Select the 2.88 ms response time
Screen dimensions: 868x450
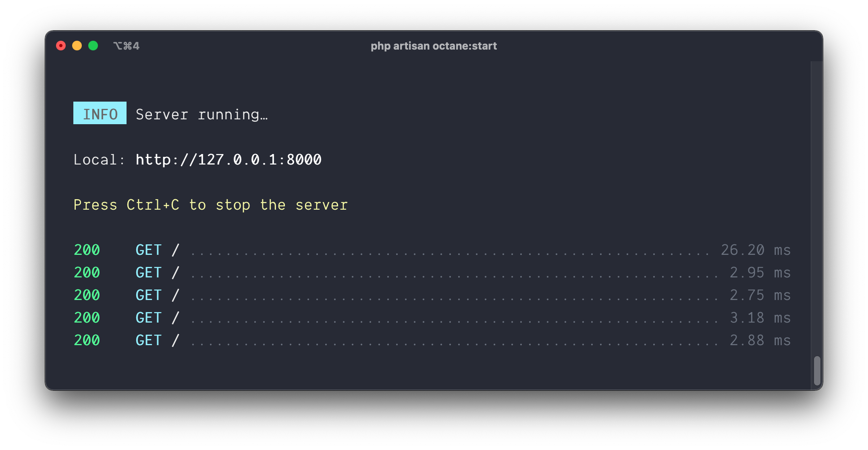(760, 340)
